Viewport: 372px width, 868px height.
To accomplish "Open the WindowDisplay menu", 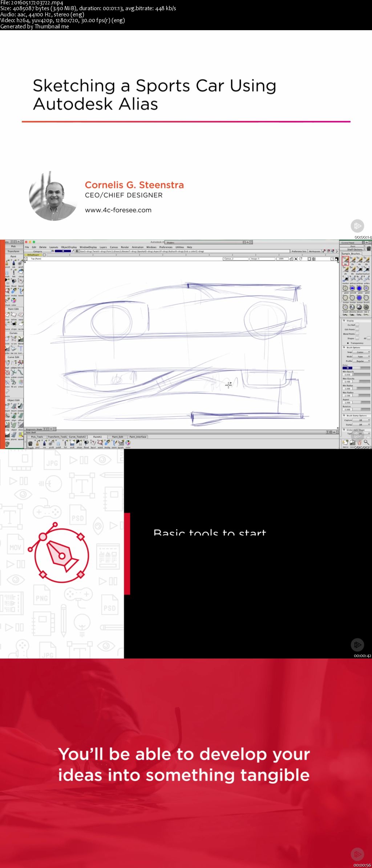I will coord(88,247).
